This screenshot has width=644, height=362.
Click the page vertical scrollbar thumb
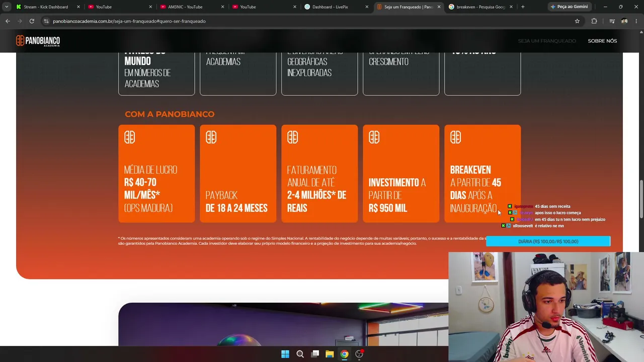click(x=641, y=199)
